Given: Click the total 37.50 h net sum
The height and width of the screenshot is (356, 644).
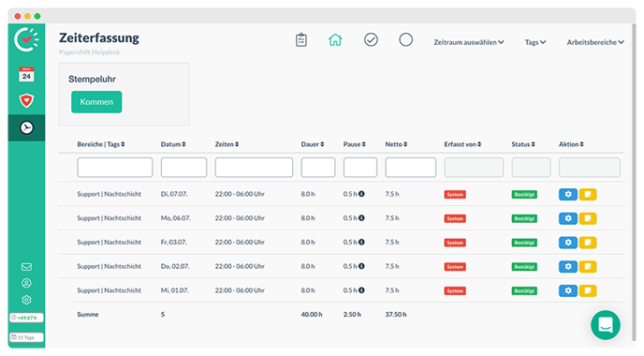Looking at the screenshot, I should coord(396,314).
